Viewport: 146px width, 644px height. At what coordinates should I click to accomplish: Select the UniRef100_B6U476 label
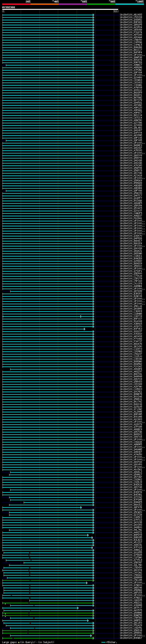coord(131,344)
